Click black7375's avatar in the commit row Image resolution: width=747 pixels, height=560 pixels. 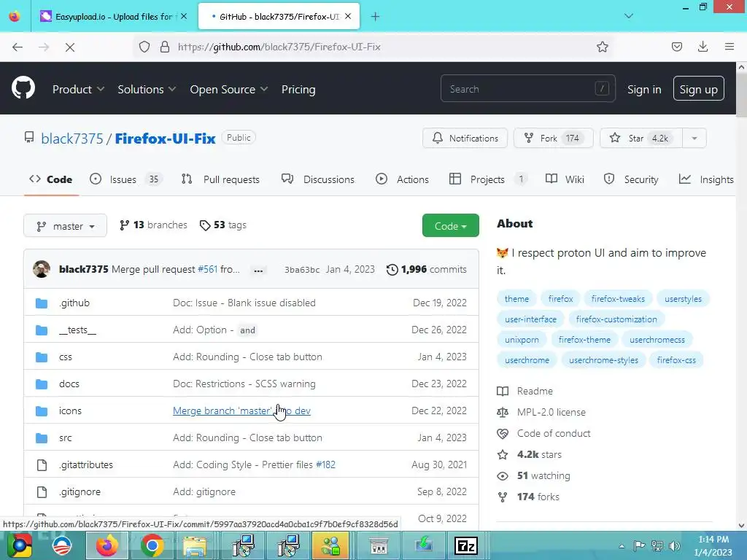tap(42, 269)
